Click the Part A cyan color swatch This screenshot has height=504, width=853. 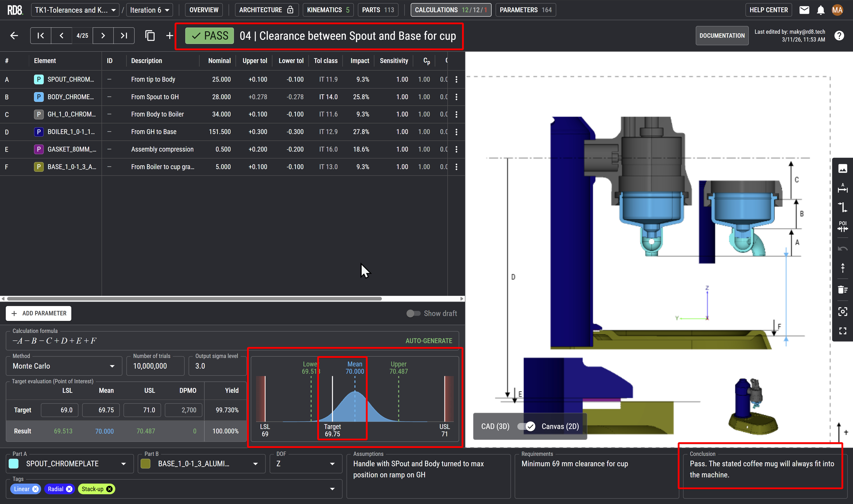14,464
